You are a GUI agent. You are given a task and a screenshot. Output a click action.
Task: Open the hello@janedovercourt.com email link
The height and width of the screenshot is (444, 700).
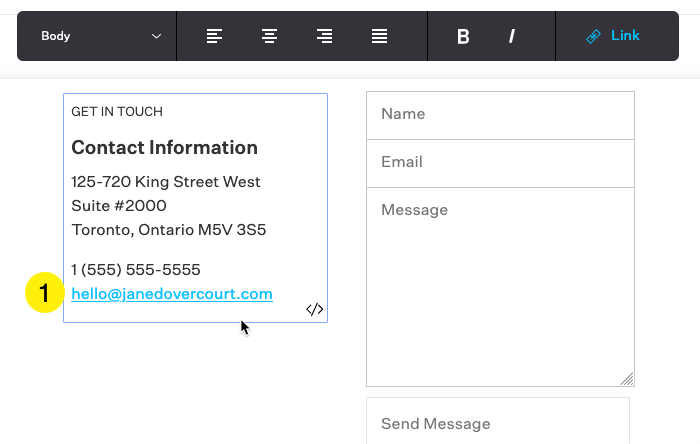[x=172, y=294]
